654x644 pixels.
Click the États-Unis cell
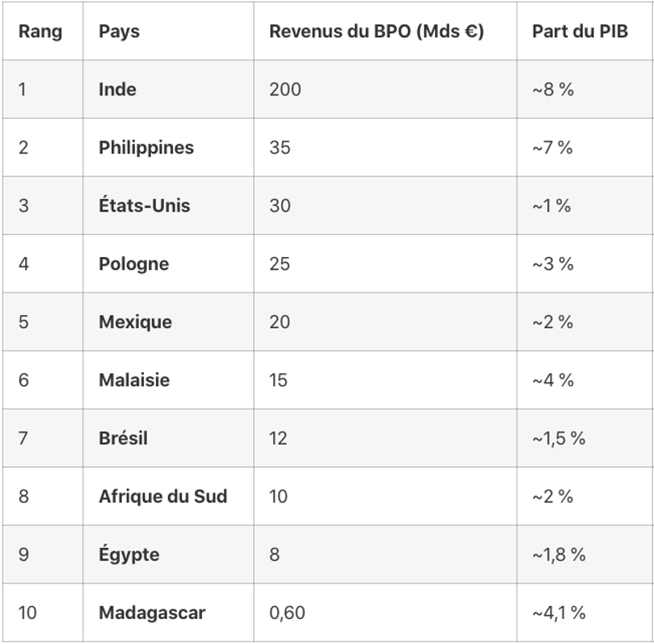pyautogui.click(x=144, y=206)
